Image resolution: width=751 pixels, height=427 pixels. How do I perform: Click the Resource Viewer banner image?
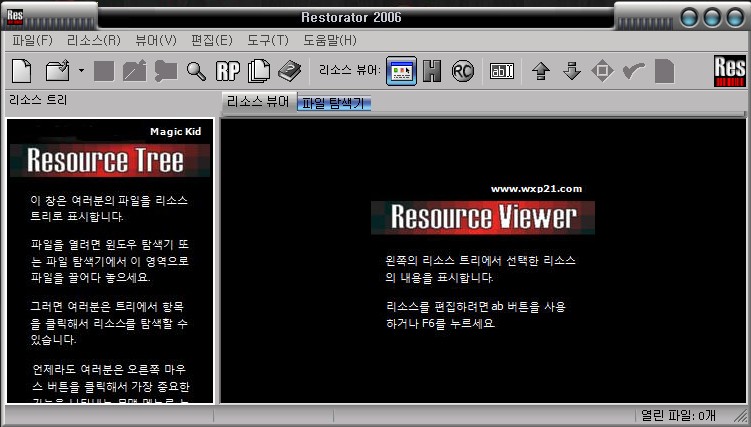(483, 217)
